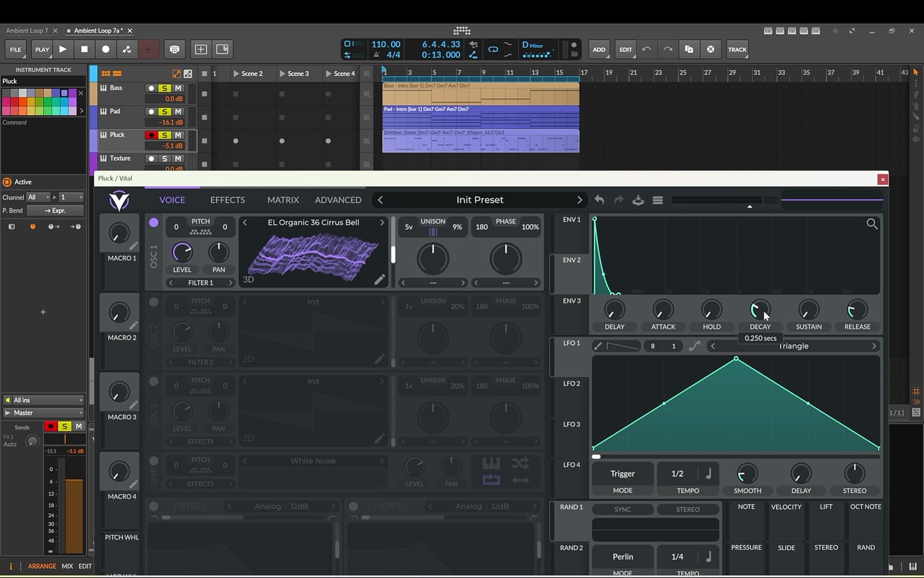This screenshot has height=578, width=924.
Task: Click the envelope magnifier zoom icon
Action: [x=872, y=224]
